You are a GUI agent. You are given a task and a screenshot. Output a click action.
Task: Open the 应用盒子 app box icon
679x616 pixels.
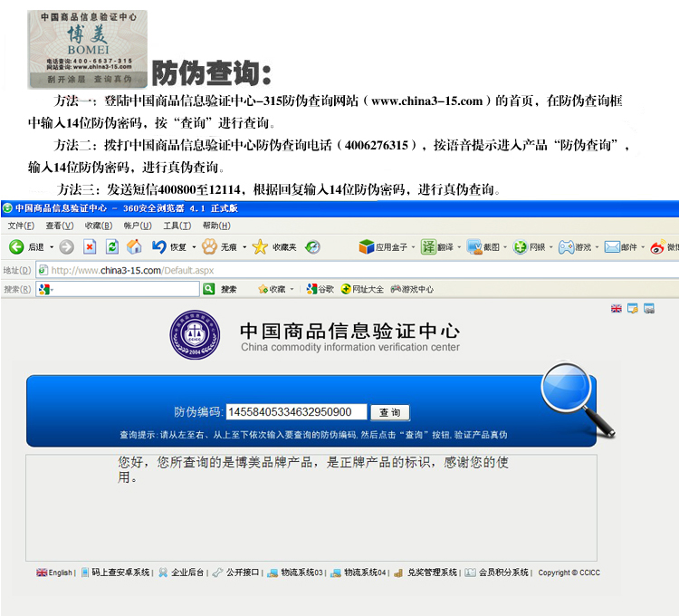367,247
